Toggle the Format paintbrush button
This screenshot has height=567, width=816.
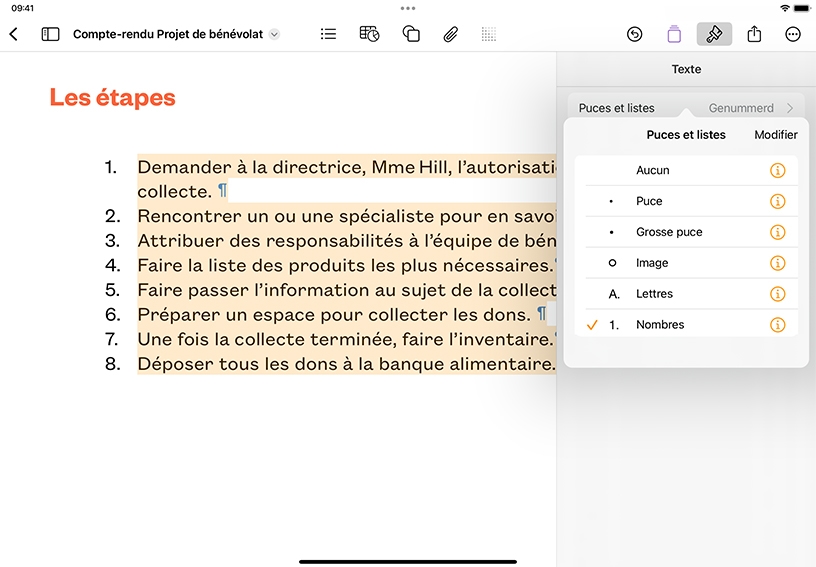(714, 34)
